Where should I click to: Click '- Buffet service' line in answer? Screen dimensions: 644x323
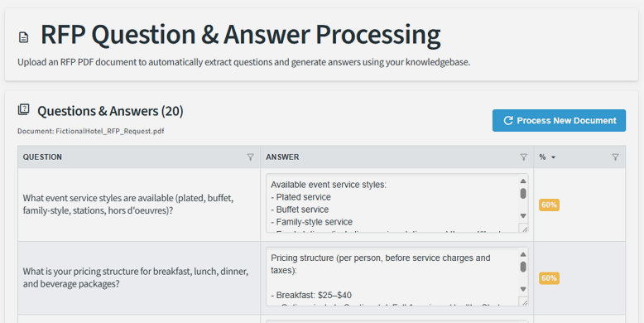coord(300,210)
